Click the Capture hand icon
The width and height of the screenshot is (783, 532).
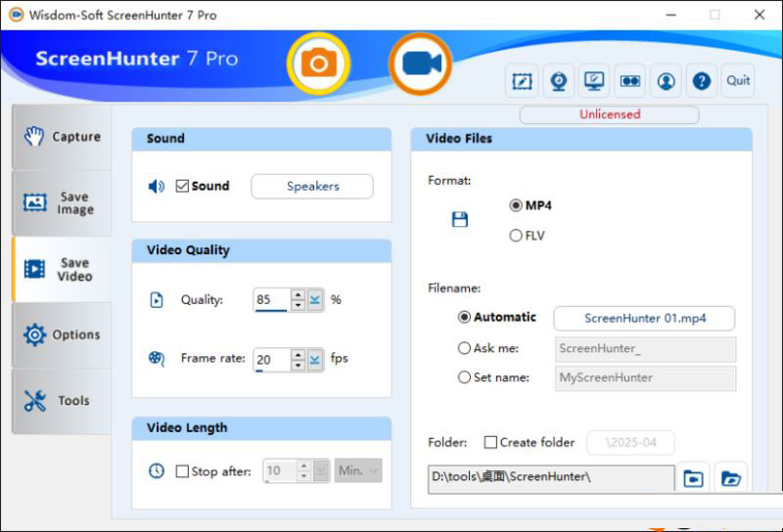(34, 136)
